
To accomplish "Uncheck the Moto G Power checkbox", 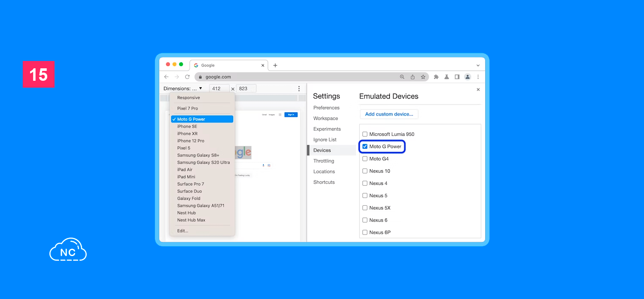I will tap(365, 146).
